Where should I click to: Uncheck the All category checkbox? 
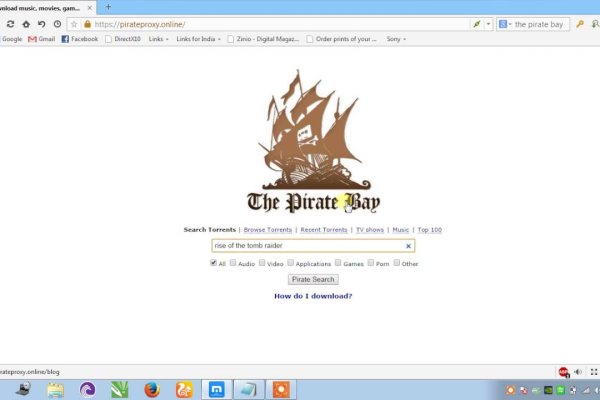tap(213, 263)
